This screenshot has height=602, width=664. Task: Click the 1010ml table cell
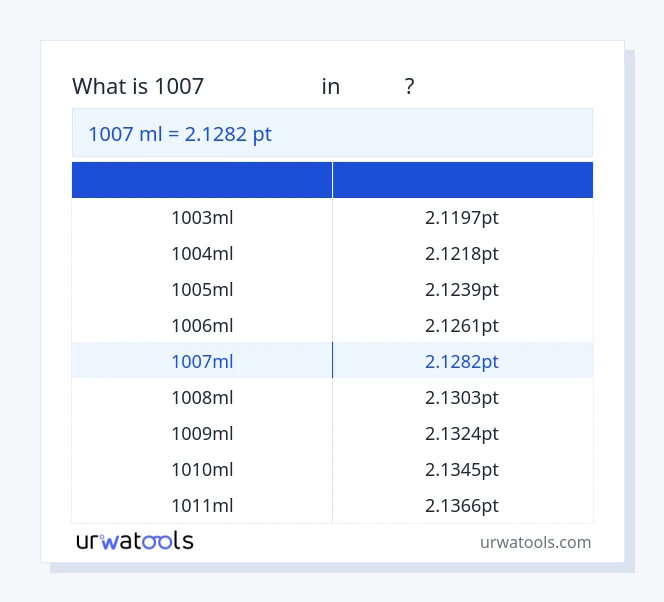[x=202, y=469]
